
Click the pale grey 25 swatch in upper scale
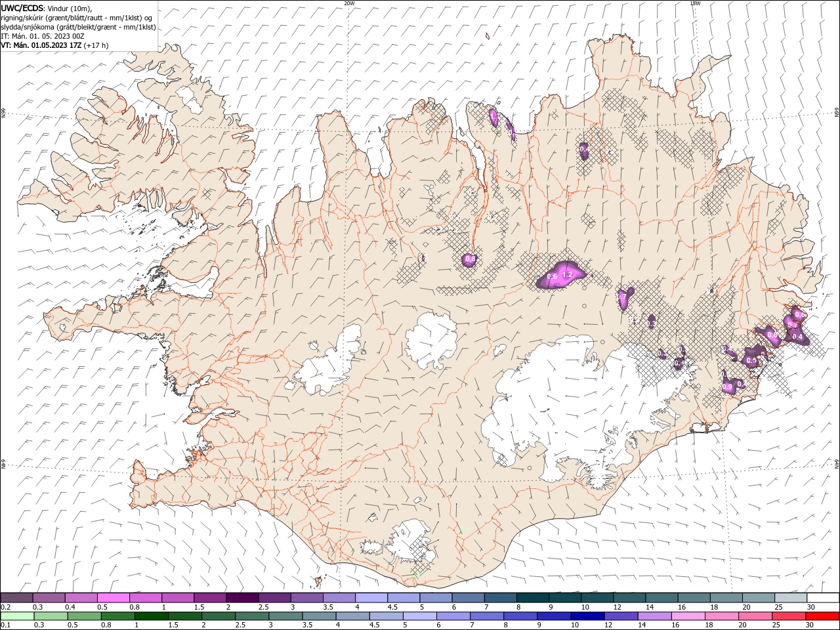pos(791,598)
